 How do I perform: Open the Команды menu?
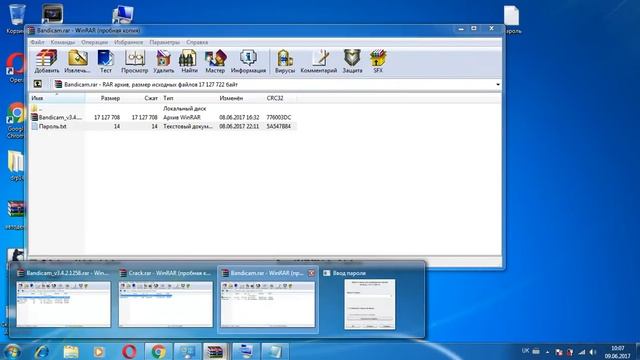[63, 42]
